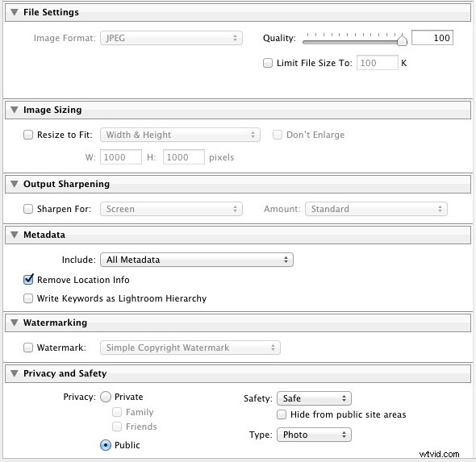Collapse the Metadata section triangle
This screenshot has width=476, height=462.
[15, 235]
